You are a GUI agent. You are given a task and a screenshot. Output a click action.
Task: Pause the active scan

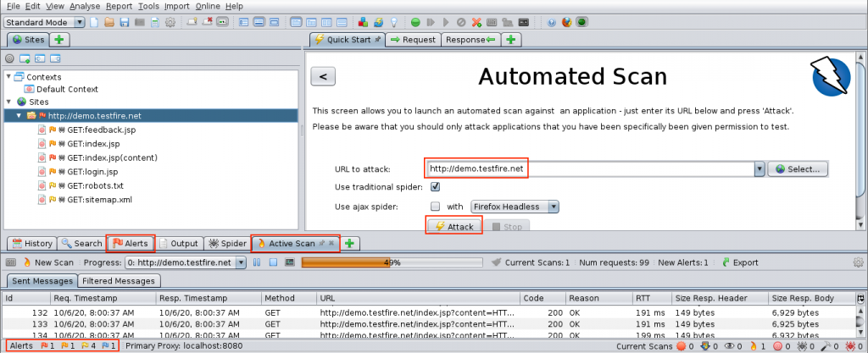(257, 262)
